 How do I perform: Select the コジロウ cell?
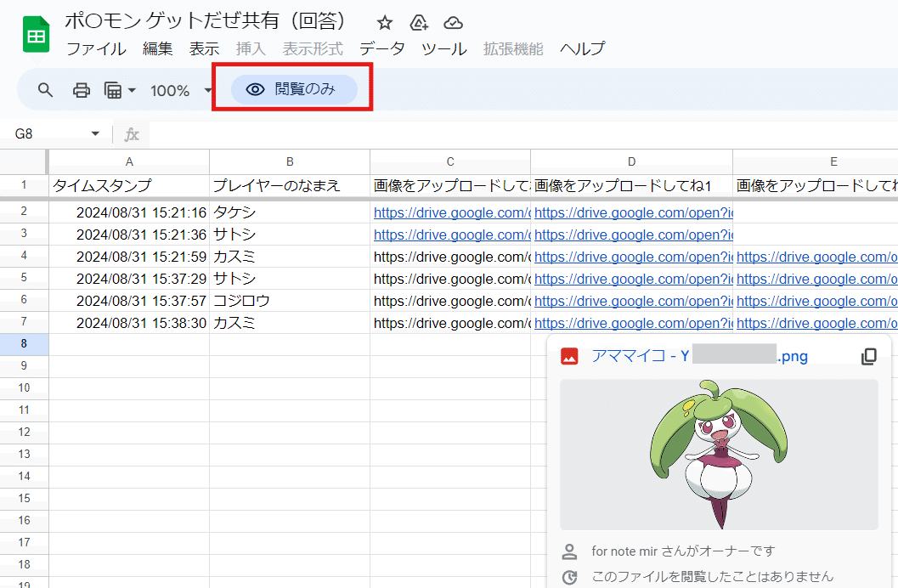pyautogui.click(x=290, y=301)
